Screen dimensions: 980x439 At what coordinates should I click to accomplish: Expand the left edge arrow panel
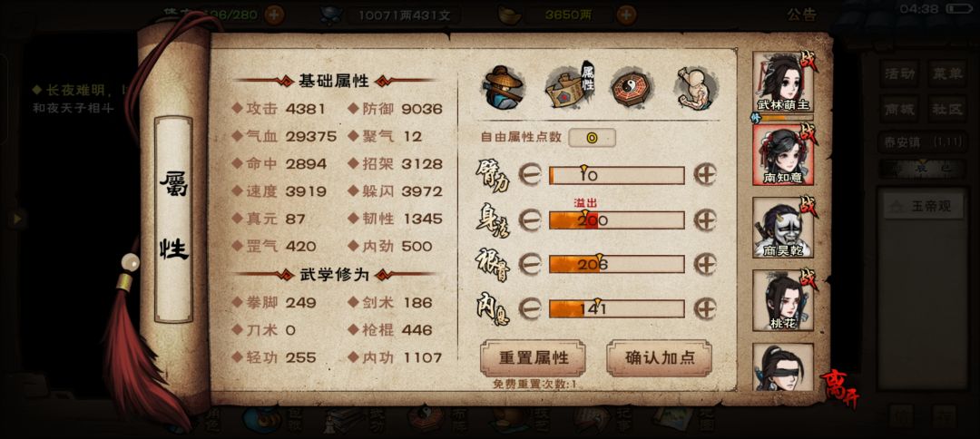(x=17, y=218)
